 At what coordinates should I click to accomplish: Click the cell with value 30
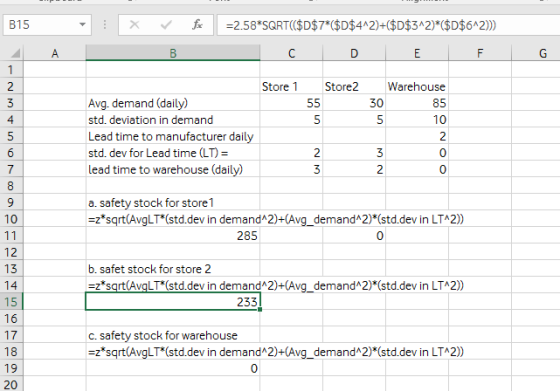coord(354,103)
